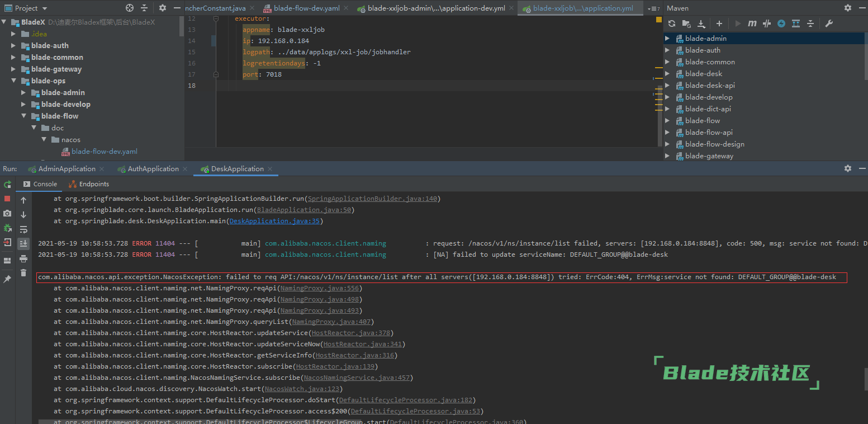Generate sources and update Maven folders
Viewport: 868px width, 424px height.
tap(686, 23)
